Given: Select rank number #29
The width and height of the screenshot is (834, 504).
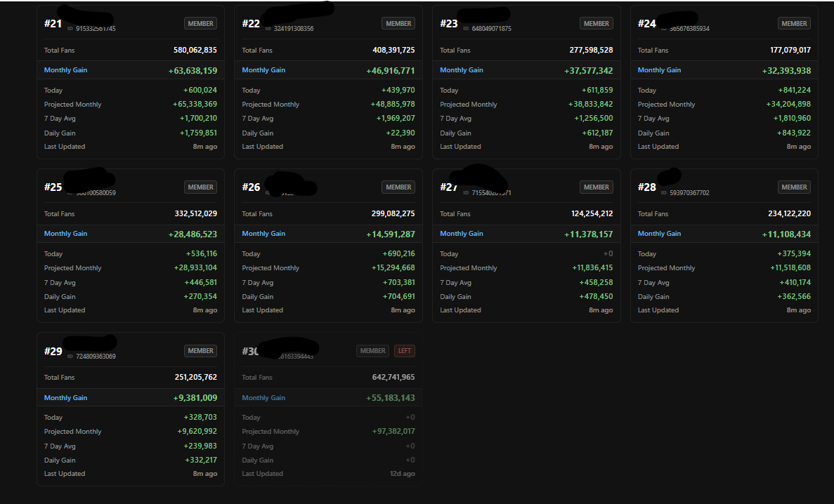Looking at the screenshot, I should (53, 351).
